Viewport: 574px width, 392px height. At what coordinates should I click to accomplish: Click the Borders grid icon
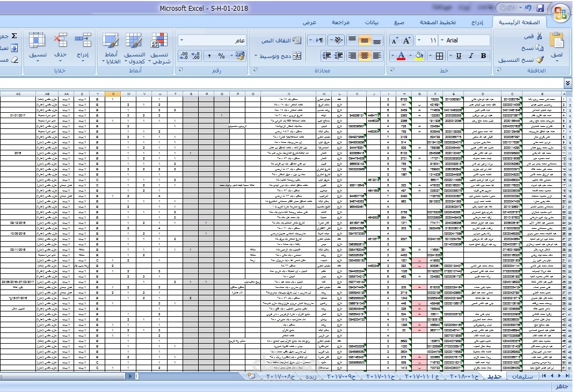440,56
